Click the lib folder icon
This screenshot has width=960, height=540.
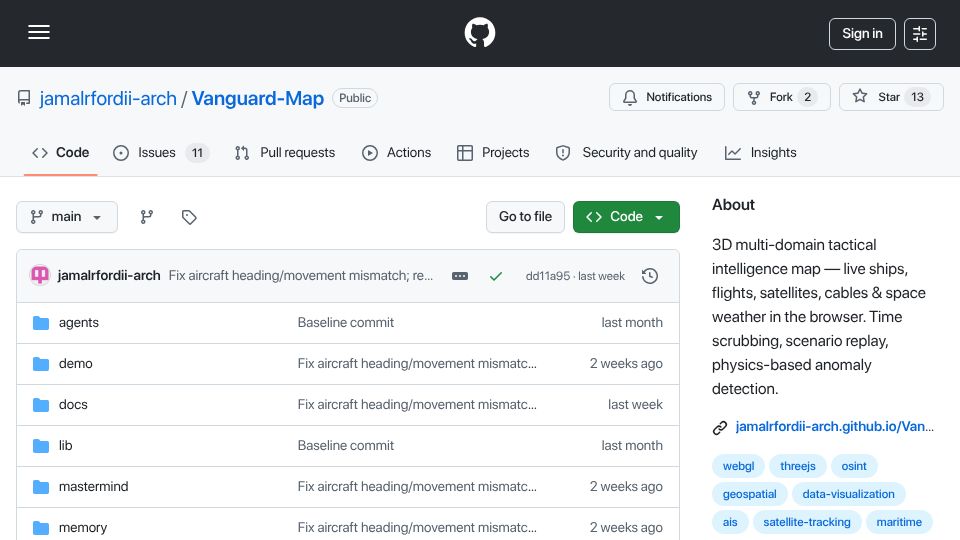tap(41, 446)
